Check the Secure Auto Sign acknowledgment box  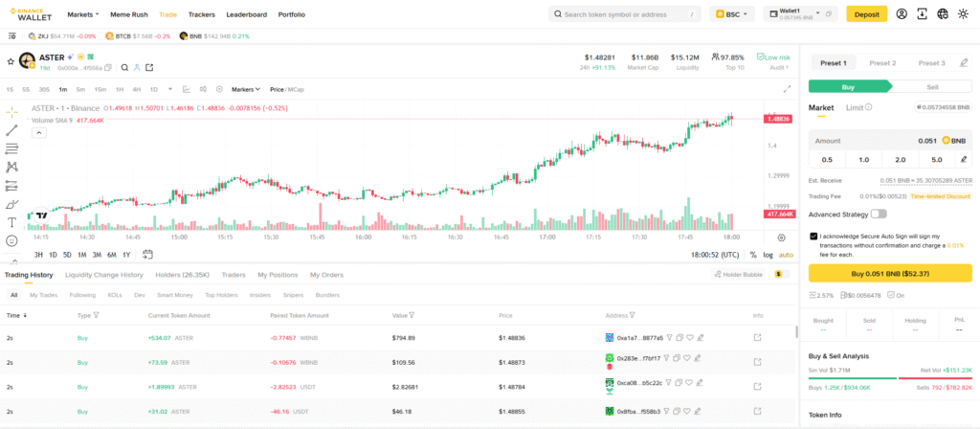[x=813, y=236]
